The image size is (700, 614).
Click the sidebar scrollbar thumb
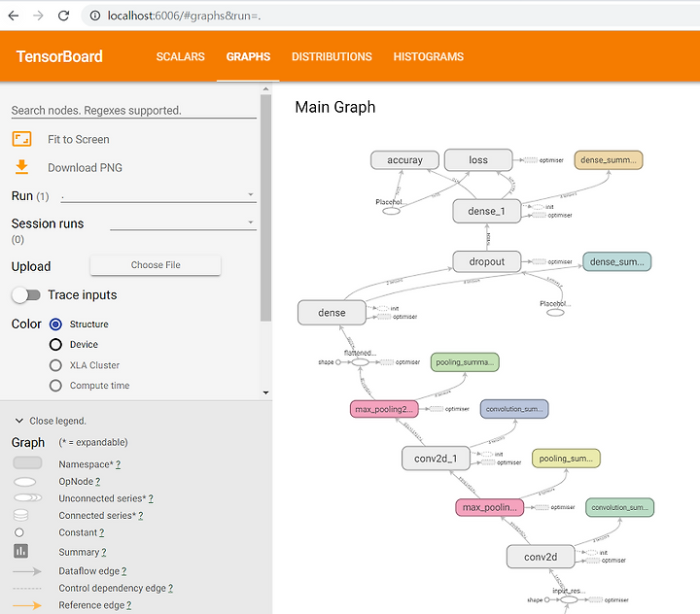pyautogui.click(x=265, y=208)
